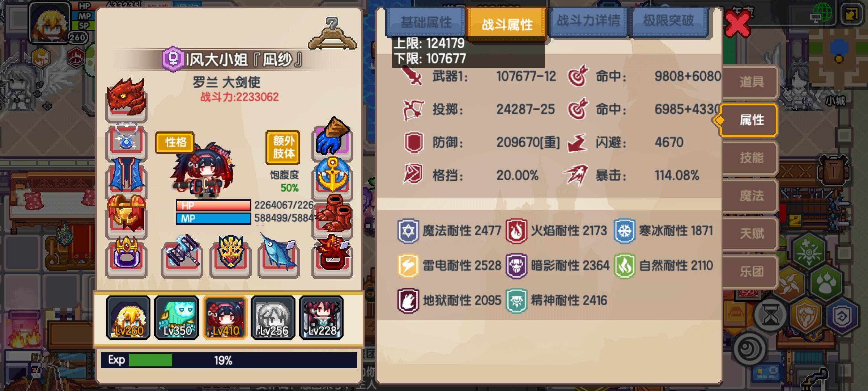Switch to the 基础属性 tab

click(426, 22)
